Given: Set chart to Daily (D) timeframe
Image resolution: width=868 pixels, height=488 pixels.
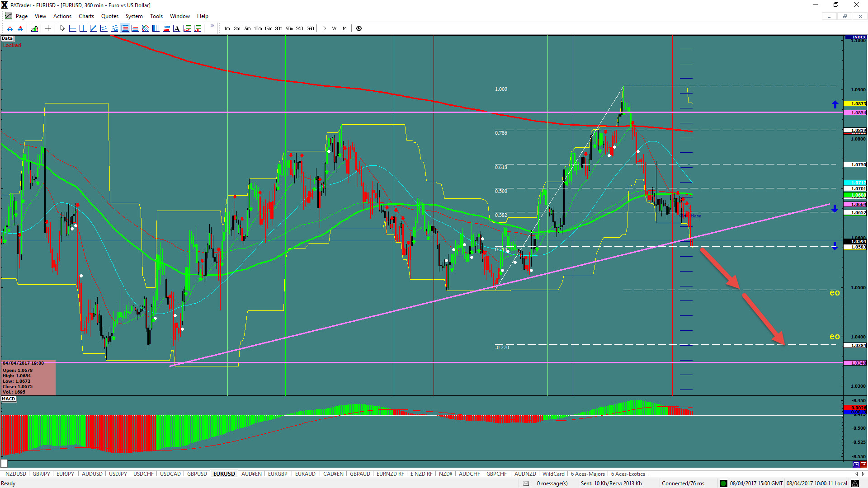Looking at the screenshot, I should (x=324, y=28).
